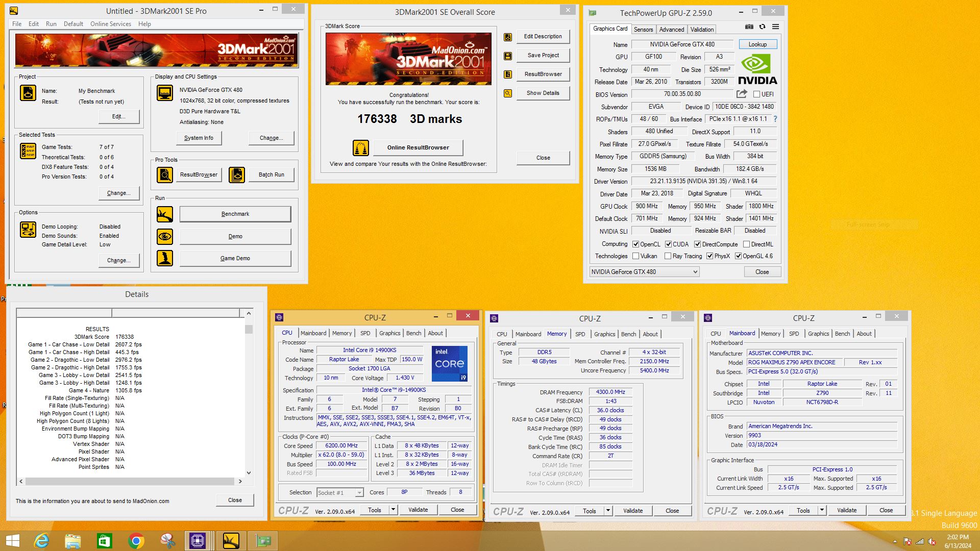Click the Details list scroll-down arrow
The height and width of the screenshot is (551, 980).
[x=249, y=473]
